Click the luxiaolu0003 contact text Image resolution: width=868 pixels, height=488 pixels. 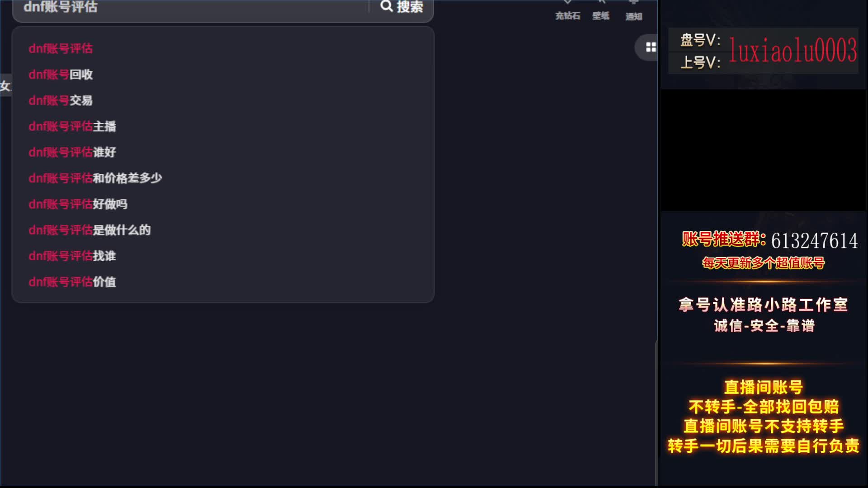(x=793, y=51)
